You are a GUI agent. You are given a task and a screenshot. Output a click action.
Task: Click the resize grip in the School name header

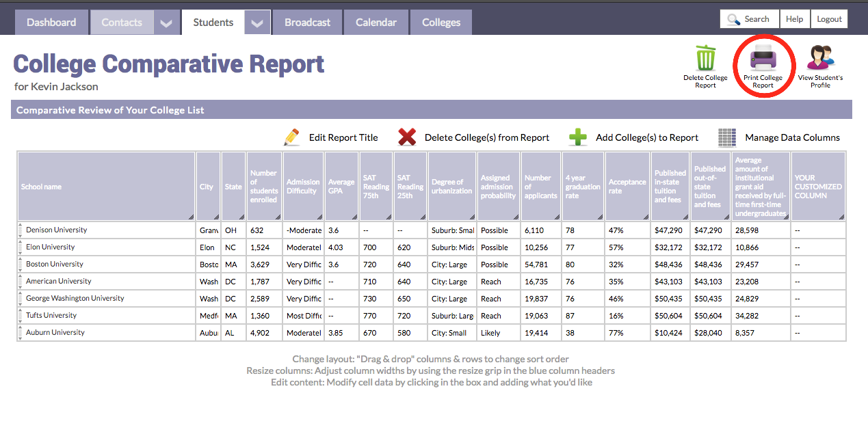pyautogui.click(x=192, y=216)
